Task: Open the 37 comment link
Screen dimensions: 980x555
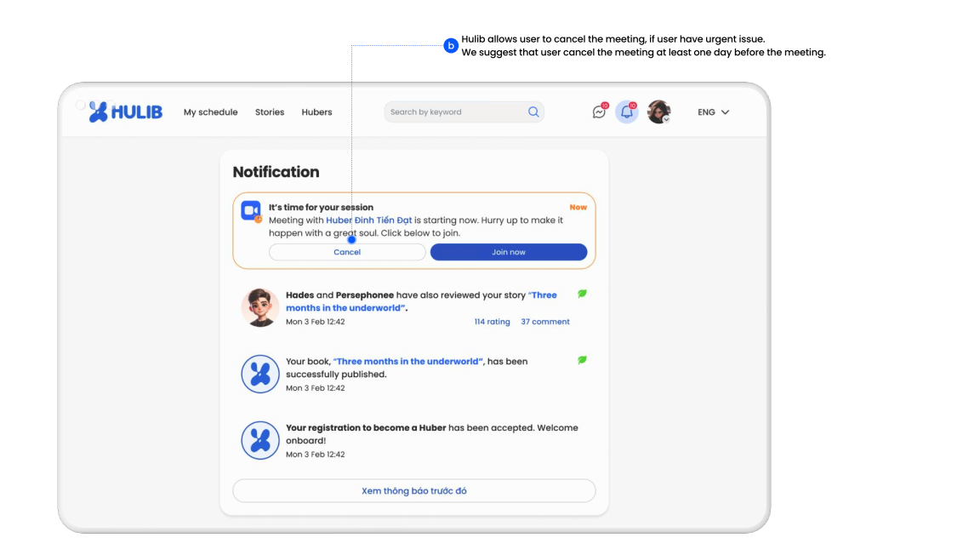Action: [545, 322]
